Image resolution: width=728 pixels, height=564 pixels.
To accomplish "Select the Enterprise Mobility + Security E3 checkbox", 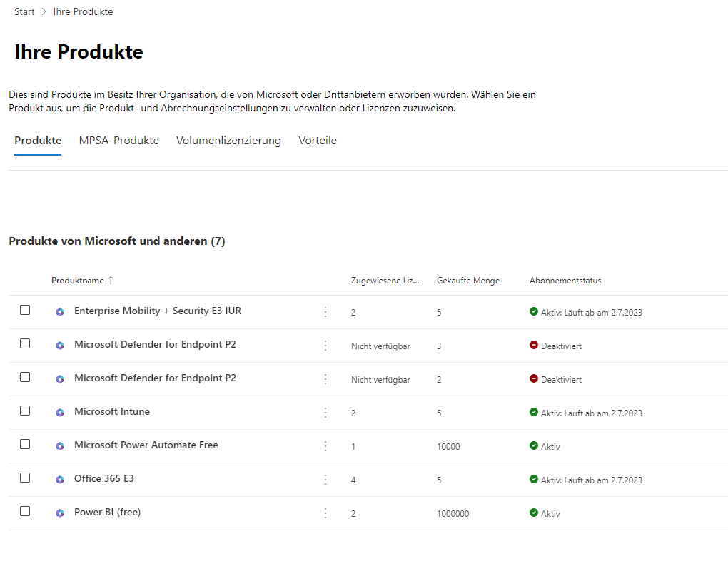I will (25, 310).
